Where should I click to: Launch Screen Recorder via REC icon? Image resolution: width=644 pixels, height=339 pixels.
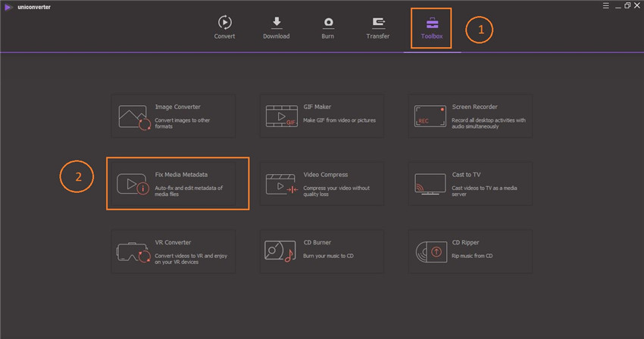(x=429, y=116)
